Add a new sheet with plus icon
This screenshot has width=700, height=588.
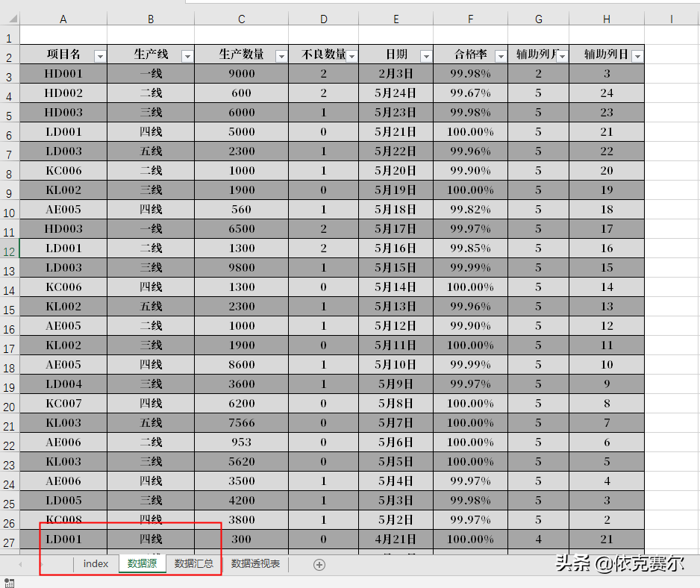click(319, 565)
